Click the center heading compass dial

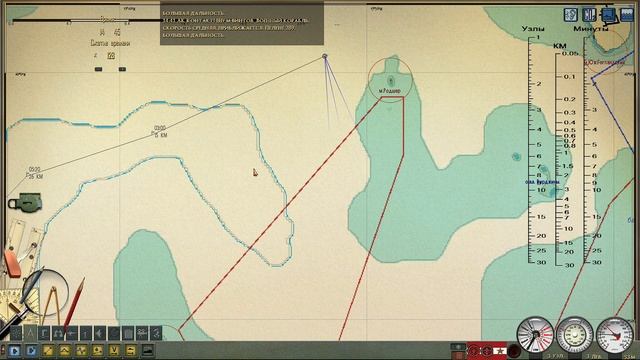pos(575,334)
